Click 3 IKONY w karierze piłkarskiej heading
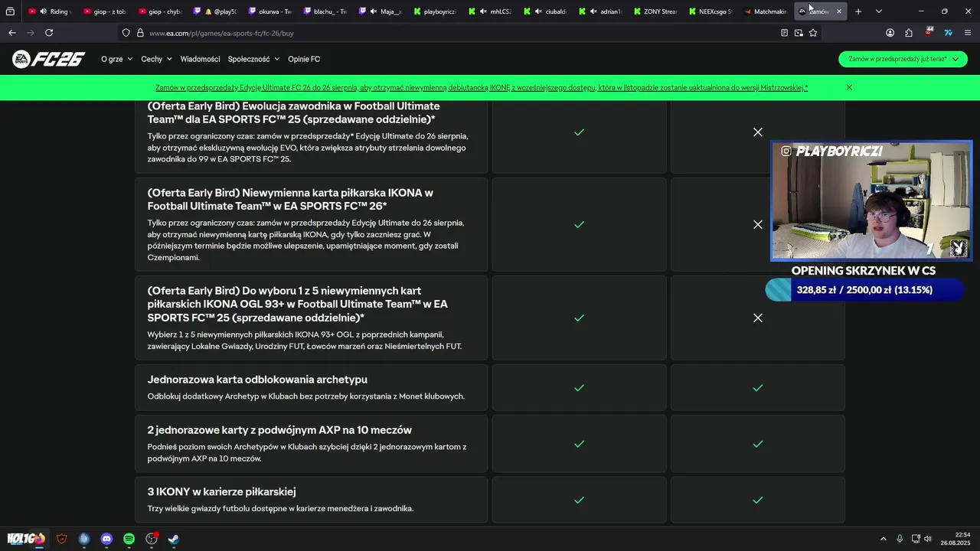The height and width of the screenshot is (551, 980). (221, 491)
